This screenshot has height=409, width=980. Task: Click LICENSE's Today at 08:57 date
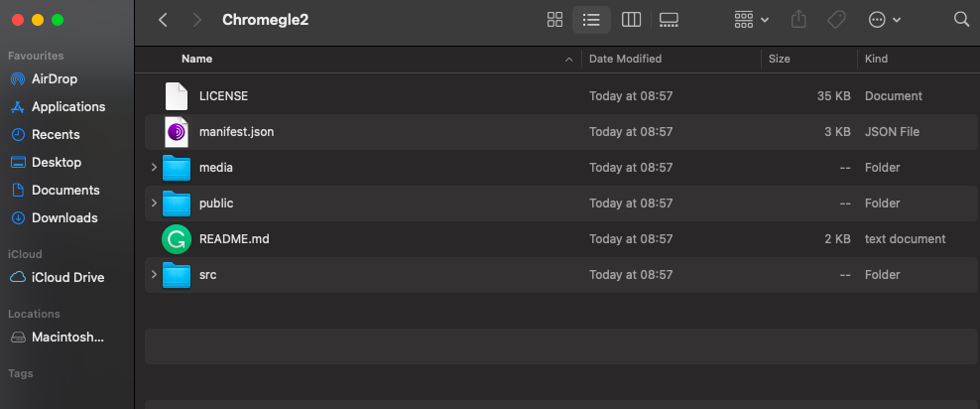pyautogui.click(x=631, y=96)
